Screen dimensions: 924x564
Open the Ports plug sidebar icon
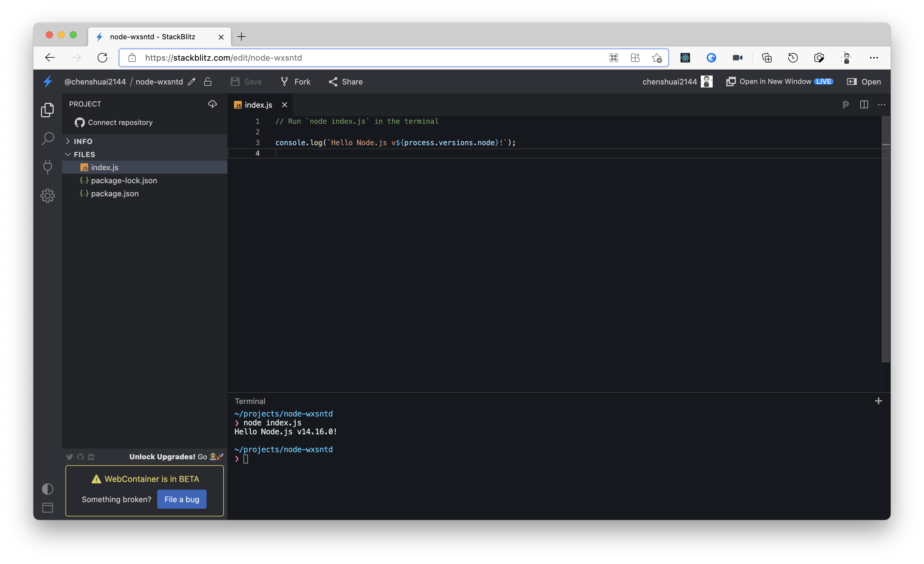[48, 167]
